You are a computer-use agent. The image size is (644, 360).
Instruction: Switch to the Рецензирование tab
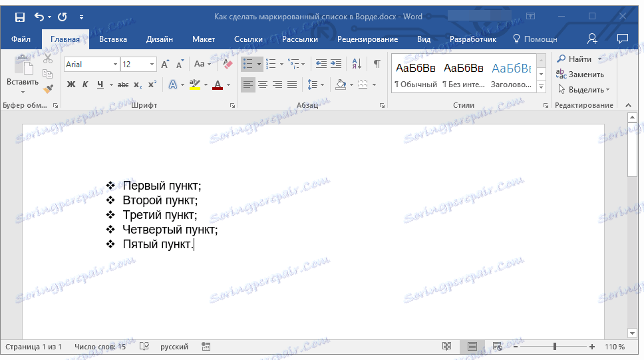coord(368,39)
